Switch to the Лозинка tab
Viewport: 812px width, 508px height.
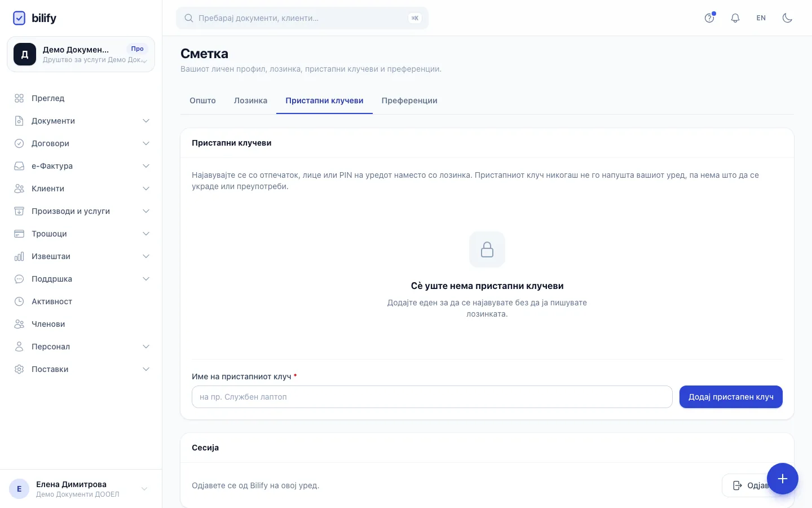pyautogui.click(x=250, y=100)
